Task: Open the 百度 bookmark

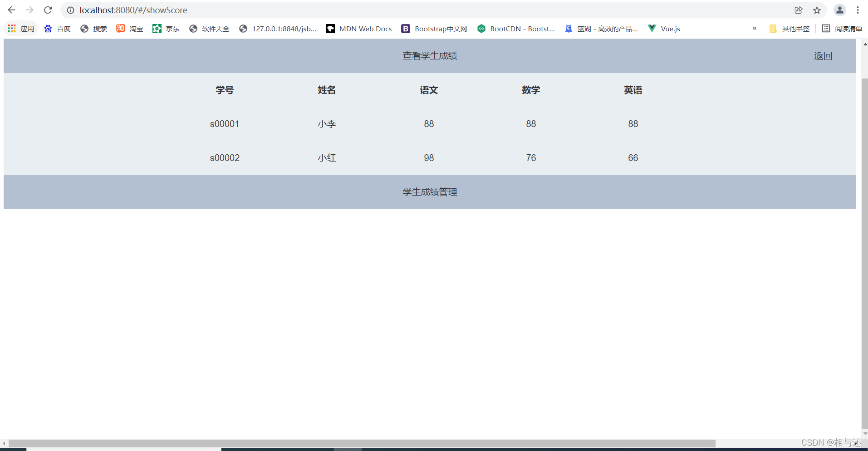Action: 57,29
